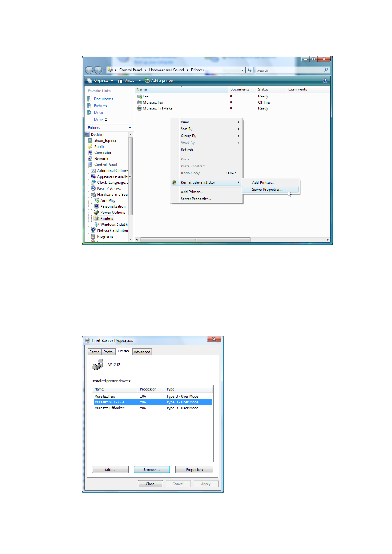The image size is (392, 554).
Task: Click the Computer icon in folder tree
Action: pos(90,153)
